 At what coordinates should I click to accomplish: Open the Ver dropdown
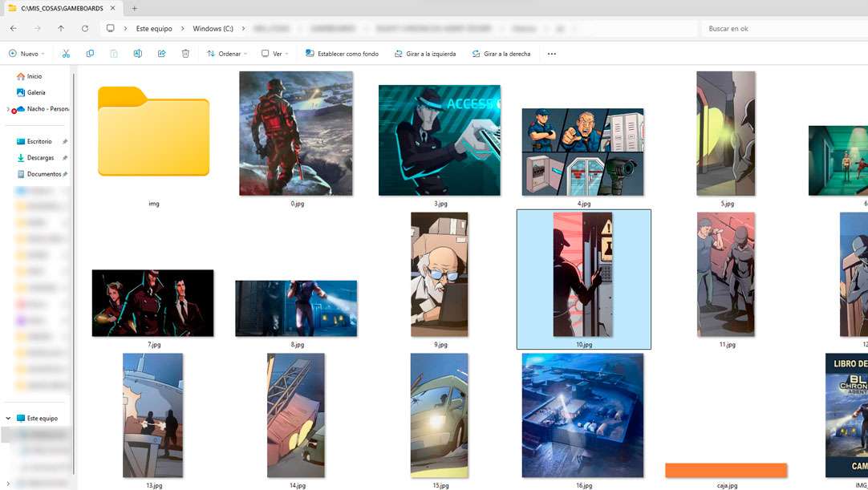[275, 54]
